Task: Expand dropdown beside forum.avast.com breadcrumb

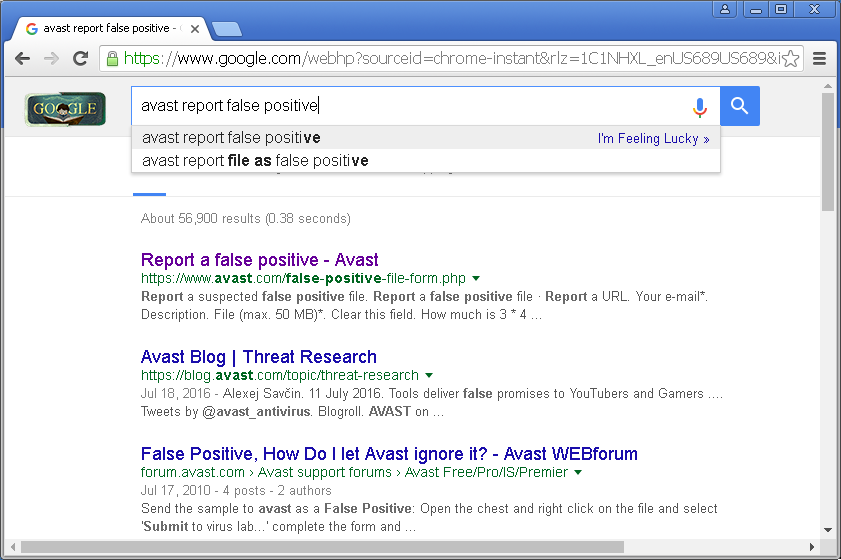Action: (x=578, y=473)
